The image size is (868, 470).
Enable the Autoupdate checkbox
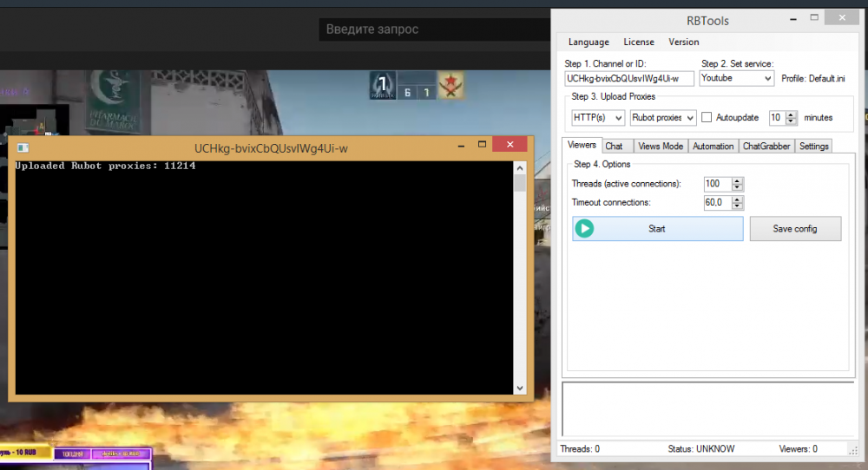(x=707, y=117)
